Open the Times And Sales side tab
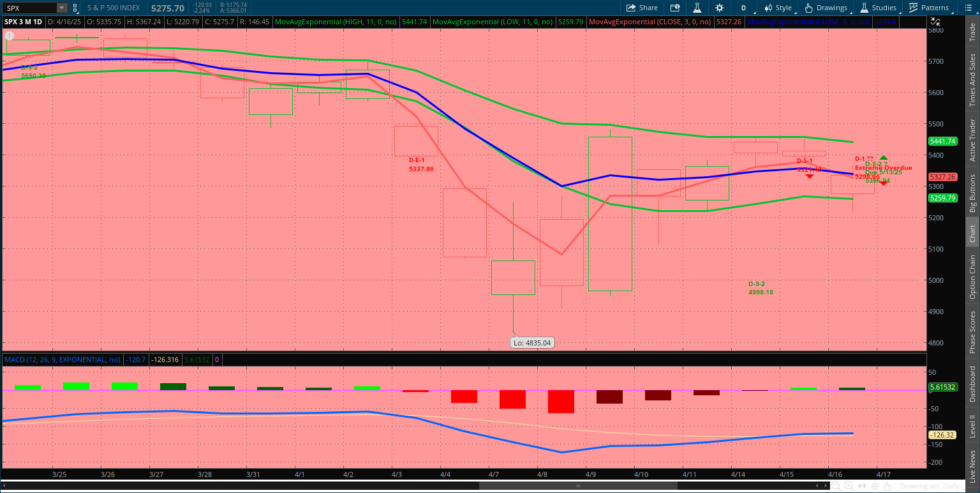 972,80
